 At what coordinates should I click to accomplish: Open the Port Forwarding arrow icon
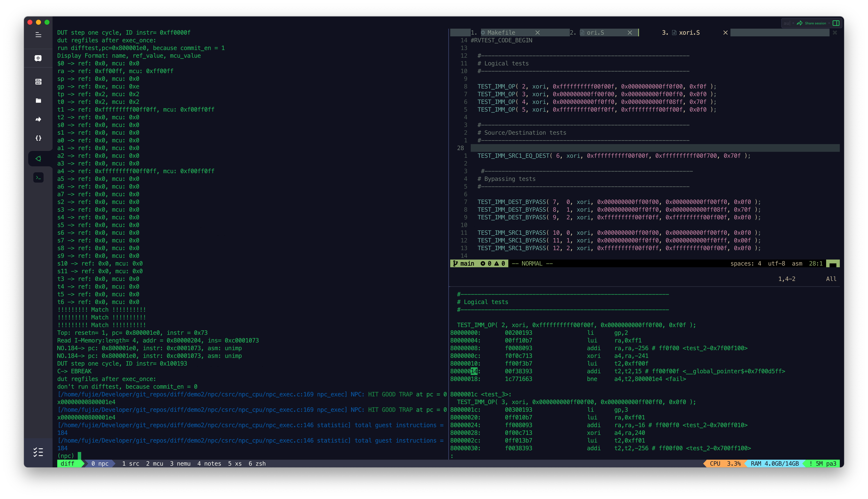coord(38,119)
